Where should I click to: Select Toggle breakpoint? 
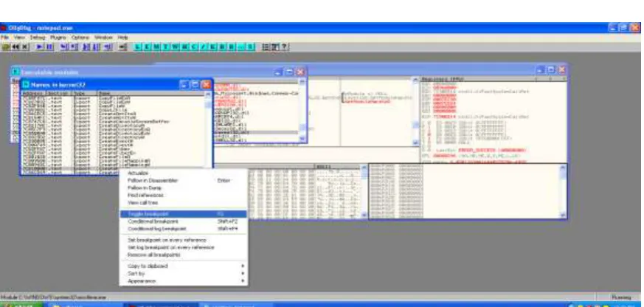(183, 214)
